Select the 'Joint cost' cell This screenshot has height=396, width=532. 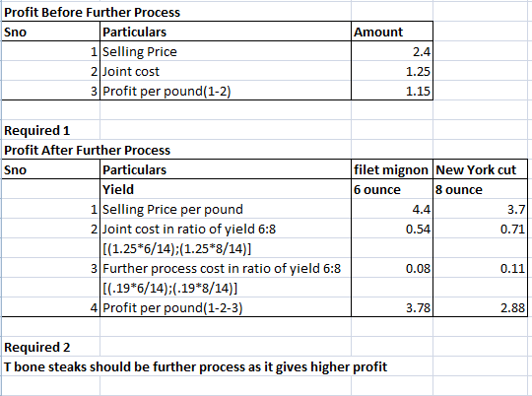click(226, 71)
